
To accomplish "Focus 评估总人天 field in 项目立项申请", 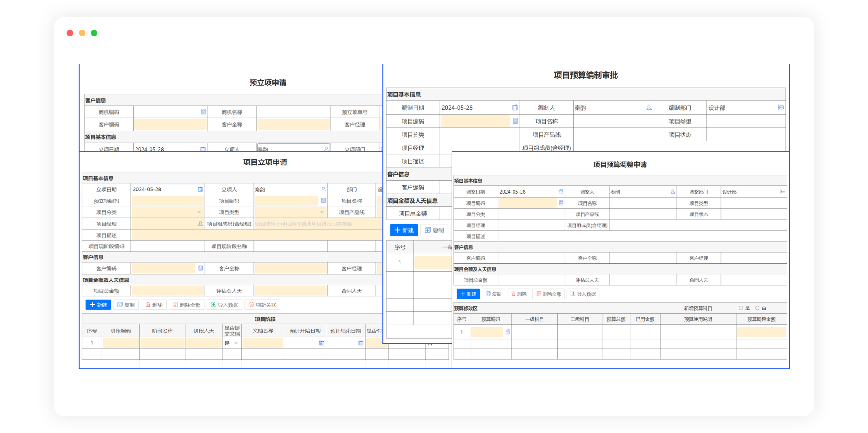I will click(x=290, y=290).
